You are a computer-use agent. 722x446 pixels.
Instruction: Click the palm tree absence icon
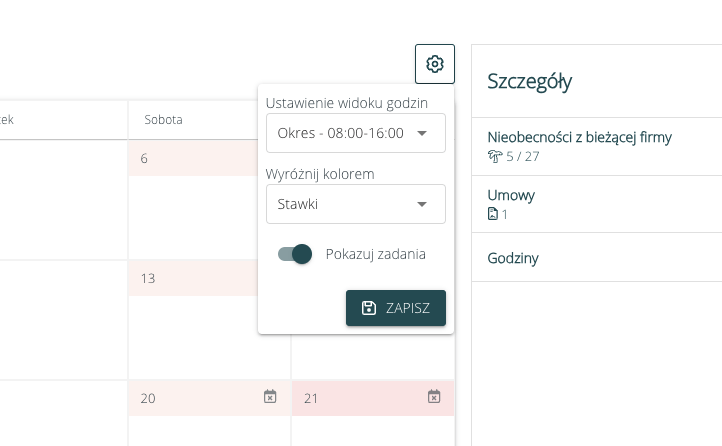coord(493,156)
